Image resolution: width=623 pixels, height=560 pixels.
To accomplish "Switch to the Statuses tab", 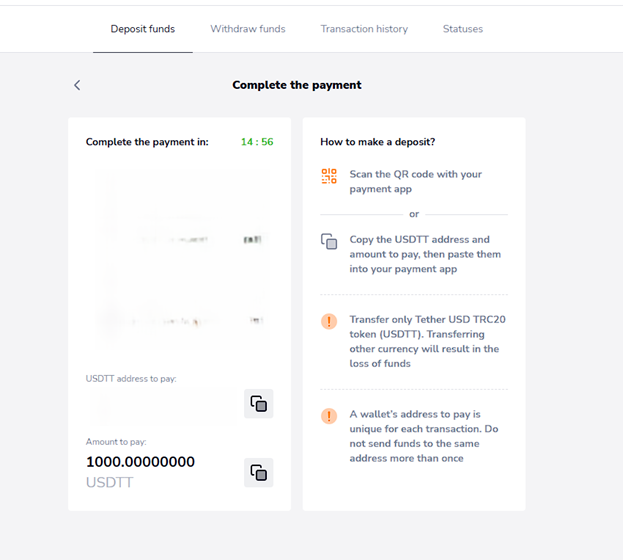I will click(x=463, y=29).
